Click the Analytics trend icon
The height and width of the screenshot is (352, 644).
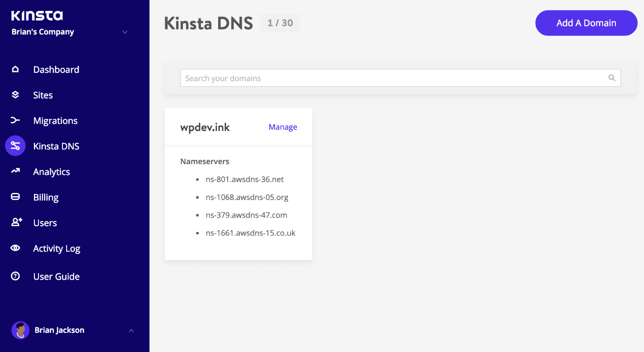click(15, 171)
